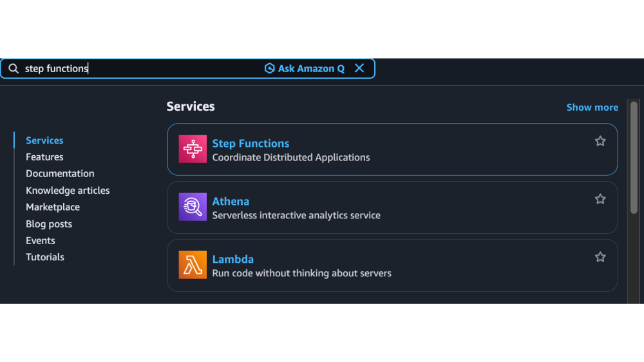Click the Athena service icon
644x362 pixels.
pos(193,207)
